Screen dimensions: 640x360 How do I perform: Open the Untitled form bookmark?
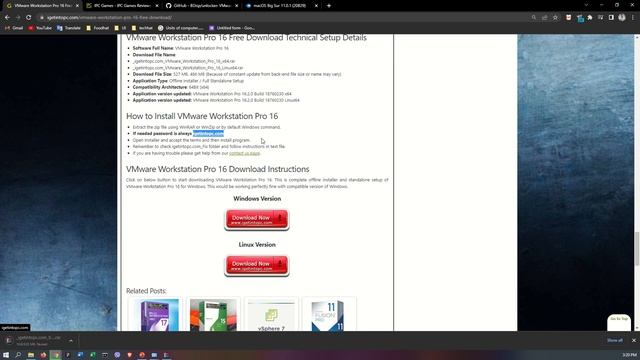pos(232,28)
